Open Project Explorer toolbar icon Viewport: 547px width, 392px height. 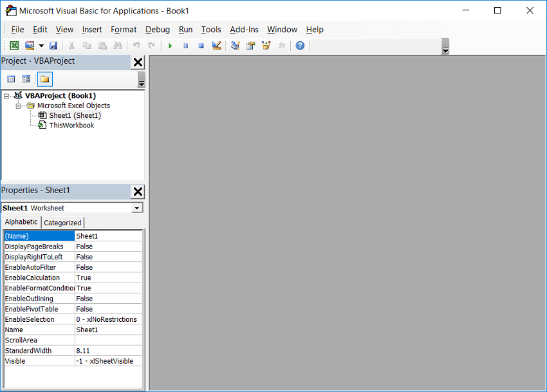(x=235, y=46)
